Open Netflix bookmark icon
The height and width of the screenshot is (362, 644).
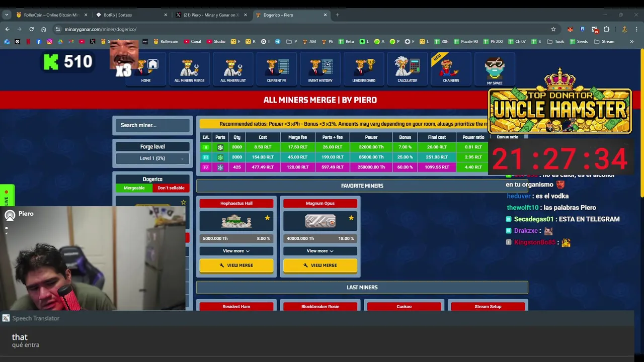[x=28, y=42]
